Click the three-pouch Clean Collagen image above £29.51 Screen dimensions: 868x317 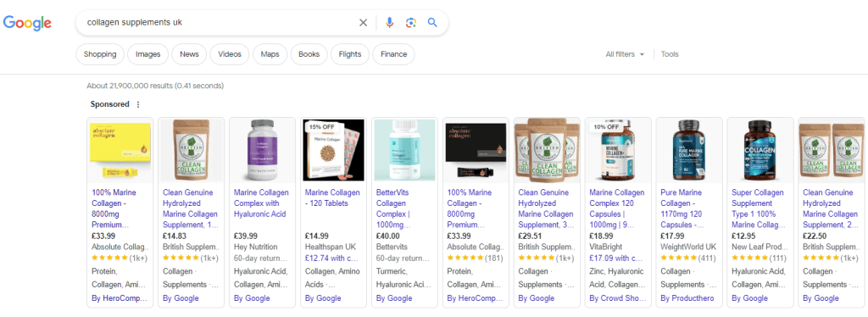click(547, 150)
